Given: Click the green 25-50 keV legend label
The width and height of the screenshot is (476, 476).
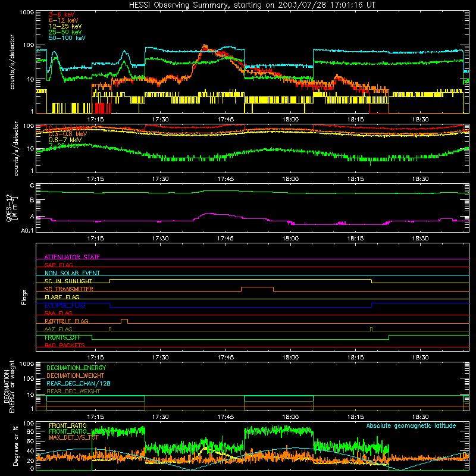Looking at the screenshot, I should [x=65, y=32].
